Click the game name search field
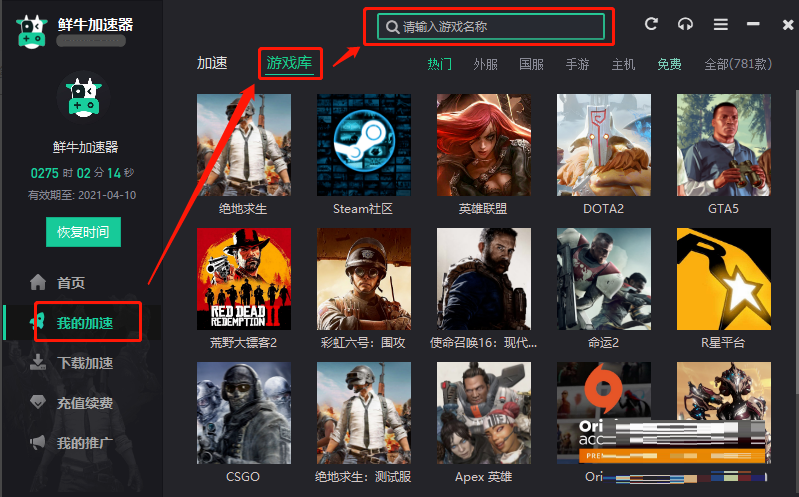 point(491,27)
